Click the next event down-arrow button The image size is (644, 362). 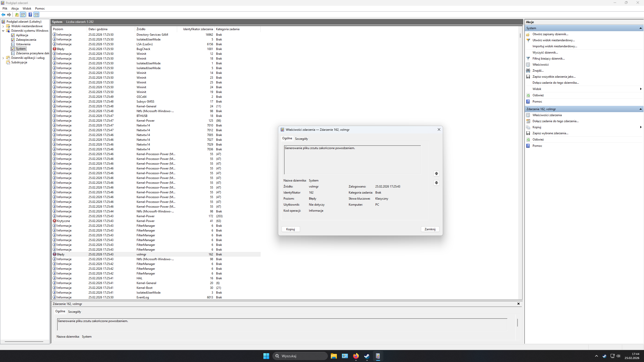tap(436, 183)
